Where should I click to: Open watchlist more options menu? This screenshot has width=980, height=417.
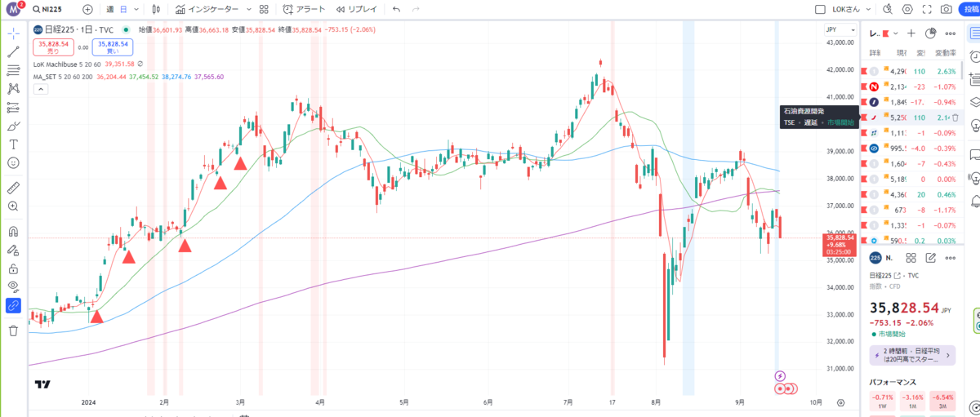coord(950,33)
